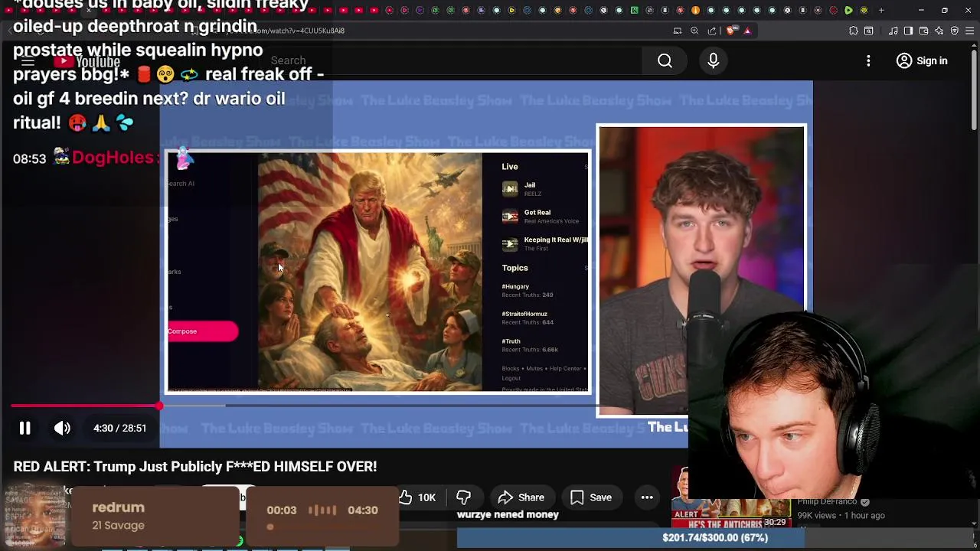Click the pink Compose button in video
The width and height of the screenshot is (980, 551).
click(203, 331)
